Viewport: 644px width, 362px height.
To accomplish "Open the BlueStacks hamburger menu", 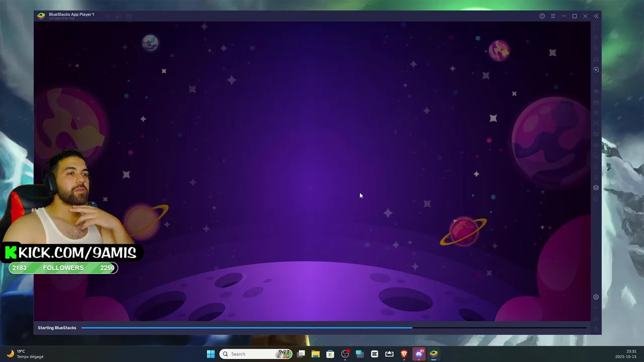I will 553,16.
